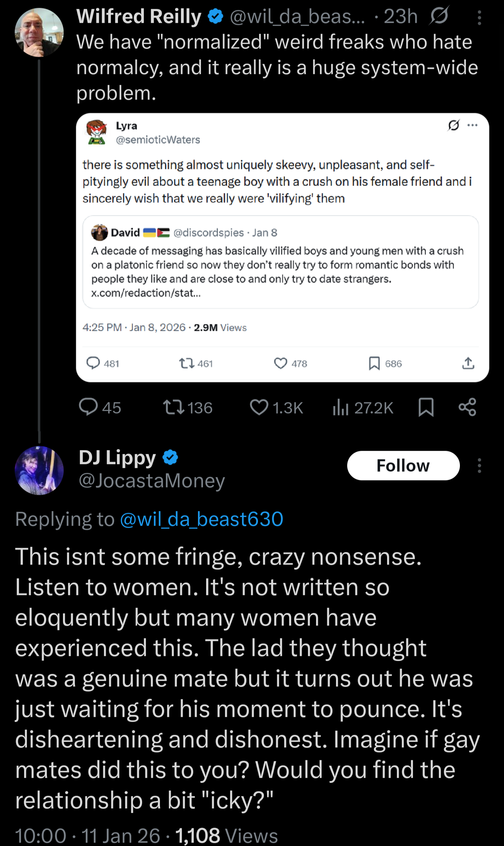Open DJ Lippy's profile avatar

39,470
